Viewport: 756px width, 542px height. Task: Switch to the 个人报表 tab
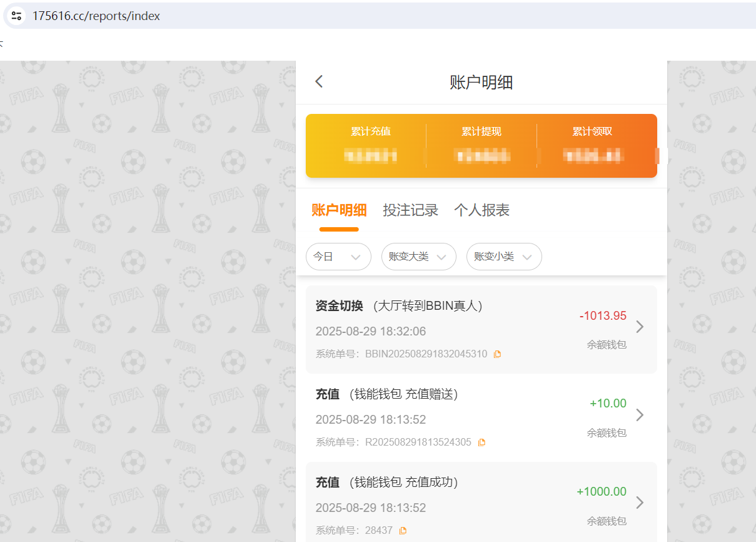point(481,210)
